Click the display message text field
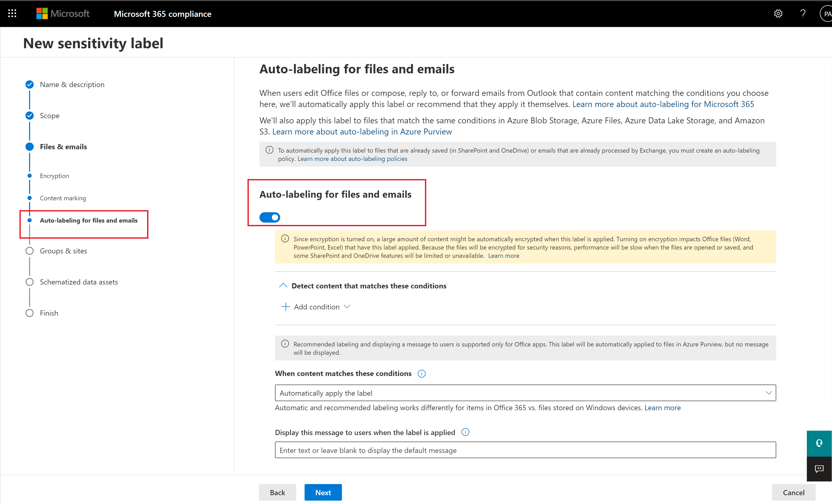This screenshot has width=832, height=504. [525, 450]
